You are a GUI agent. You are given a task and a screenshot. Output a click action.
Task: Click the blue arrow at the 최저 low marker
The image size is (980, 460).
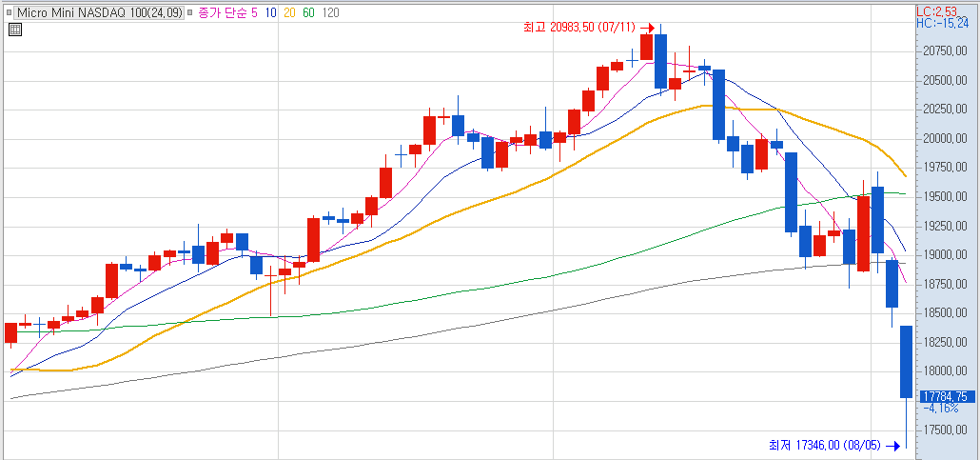click(892, 445)
